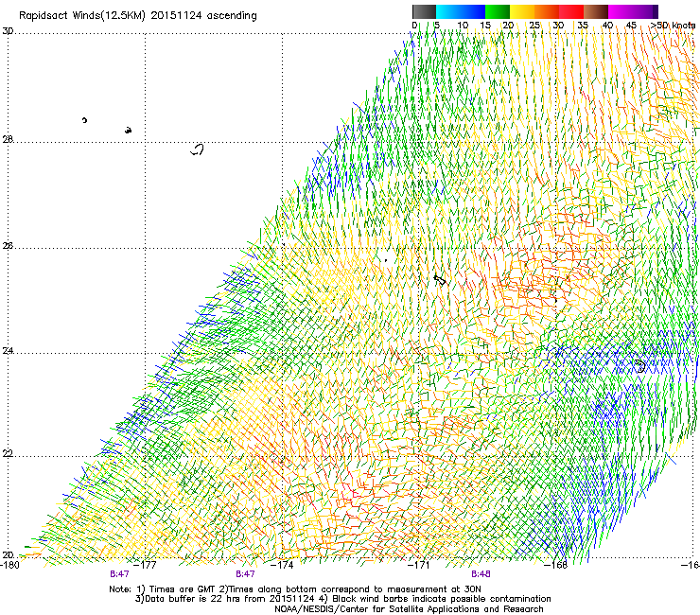Click the title 'Rapidscat Winds(12.5KM) 20151124 ascending'
This screenshot has width=700, height=615.
(138, 16)
